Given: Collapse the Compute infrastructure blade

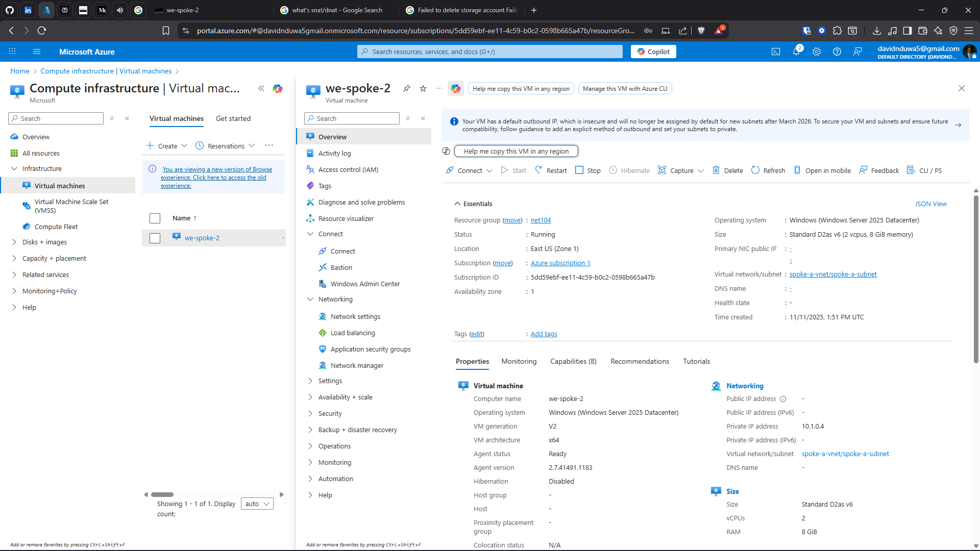Looking at the screenshot, I should click(261, 88).
